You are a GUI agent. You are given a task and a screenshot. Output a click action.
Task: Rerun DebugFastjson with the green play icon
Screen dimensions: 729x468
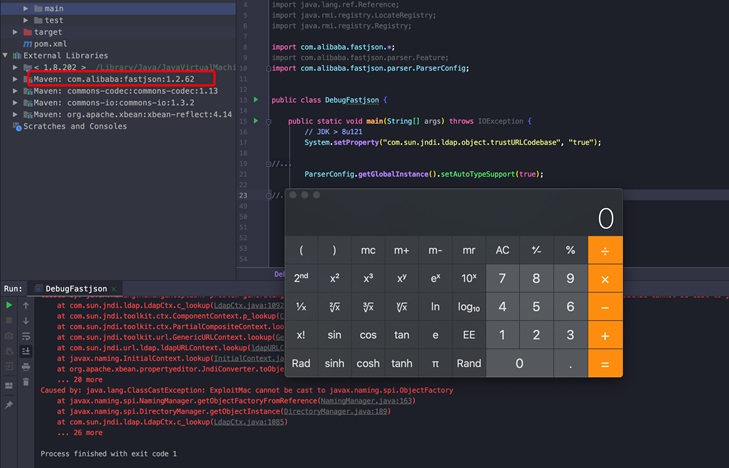tap(9, 305)
